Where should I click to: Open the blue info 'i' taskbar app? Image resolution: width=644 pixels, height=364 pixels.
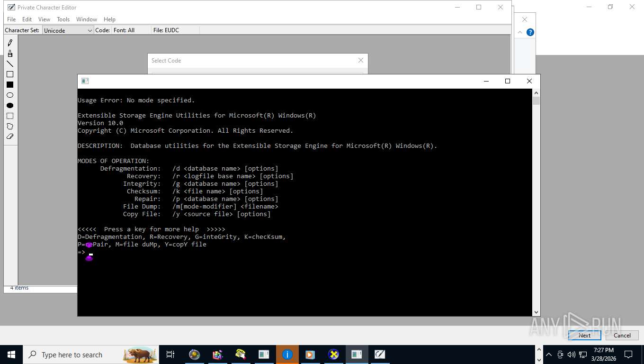pyautogui.click(x=287, y=355)
